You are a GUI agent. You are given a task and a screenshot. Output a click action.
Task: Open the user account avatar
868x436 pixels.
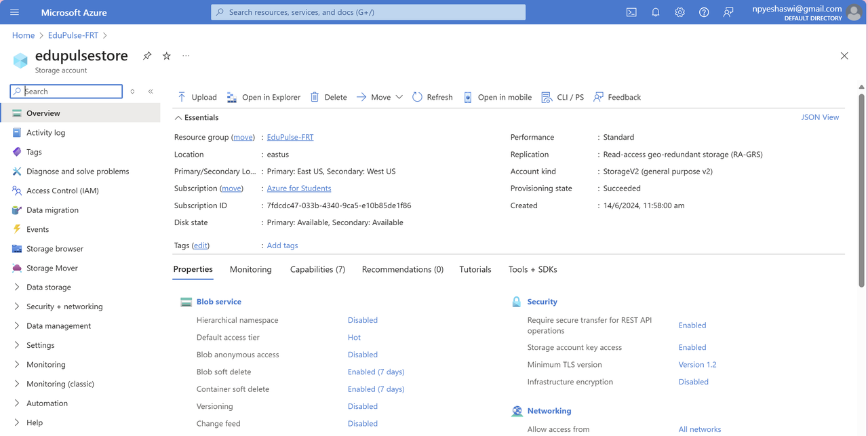(854, 12)
